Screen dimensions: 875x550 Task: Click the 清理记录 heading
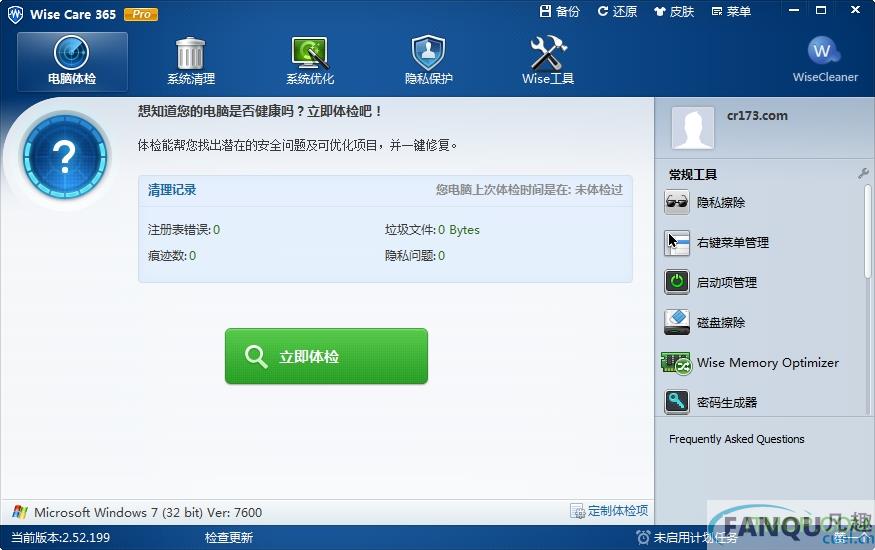point(172,190)
